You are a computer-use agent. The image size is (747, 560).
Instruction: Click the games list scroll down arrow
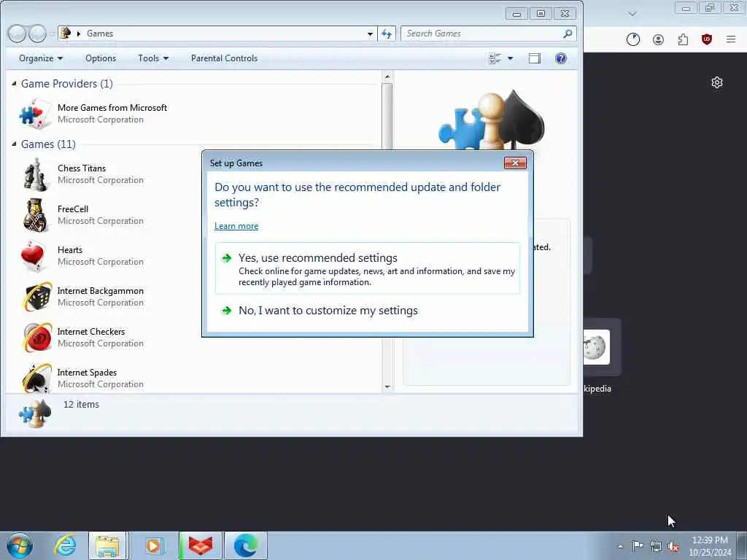point(387,386)
